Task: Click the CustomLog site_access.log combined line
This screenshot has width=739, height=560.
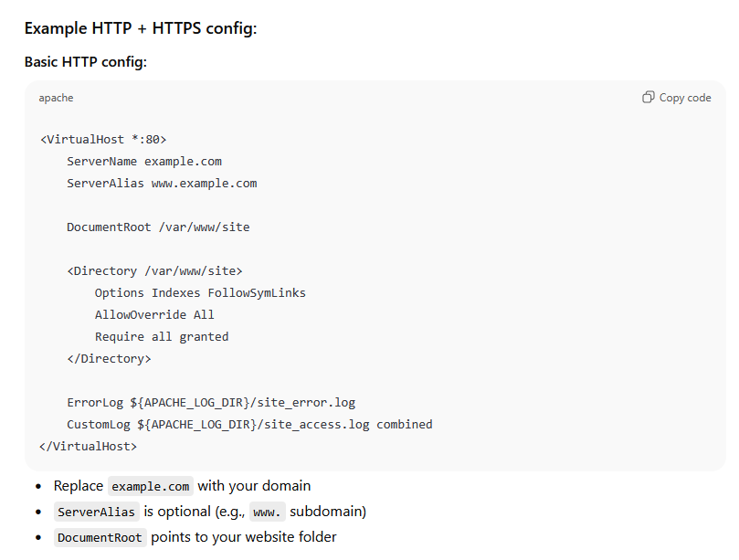Action: pos(249,425)
